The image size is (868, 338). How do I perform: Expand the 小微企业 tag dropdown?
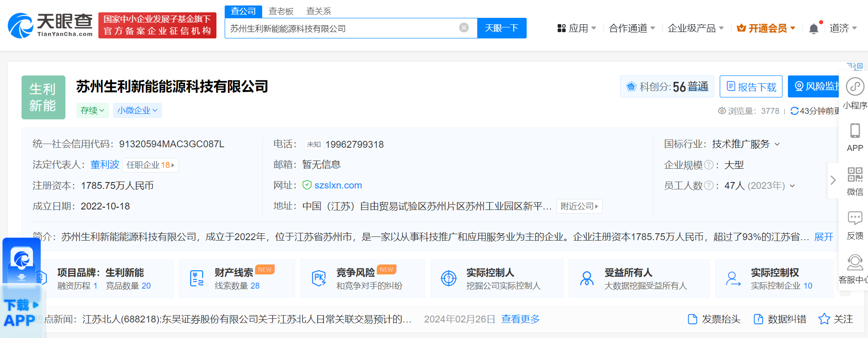[137, 110]
